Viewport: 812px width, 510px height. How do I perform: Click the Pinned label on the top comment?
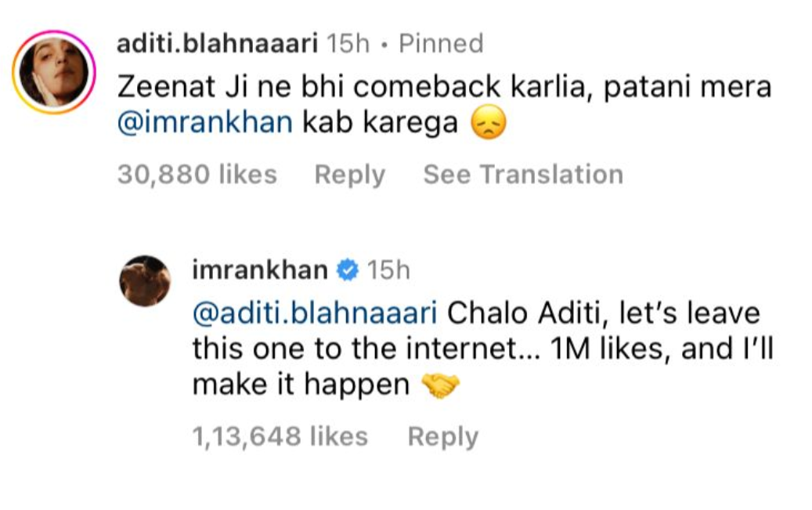[441, 45]
